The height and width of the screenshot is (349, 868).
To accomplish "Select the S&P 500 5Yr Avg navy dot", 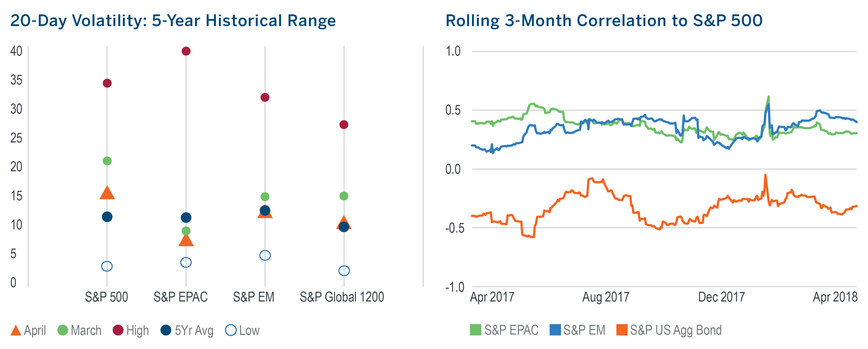I will (x=107, y=217).
